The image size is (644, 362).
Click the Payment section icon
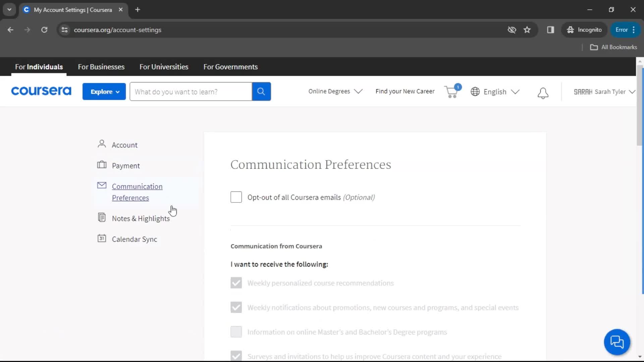102,165
